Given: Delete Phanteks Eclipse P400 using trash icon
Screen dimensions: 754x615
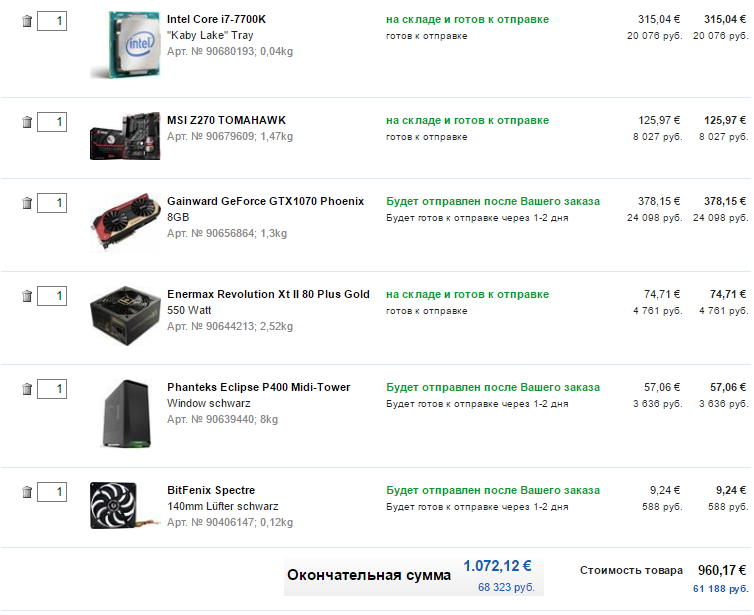Looking at the screenshot, I should 27,389.
